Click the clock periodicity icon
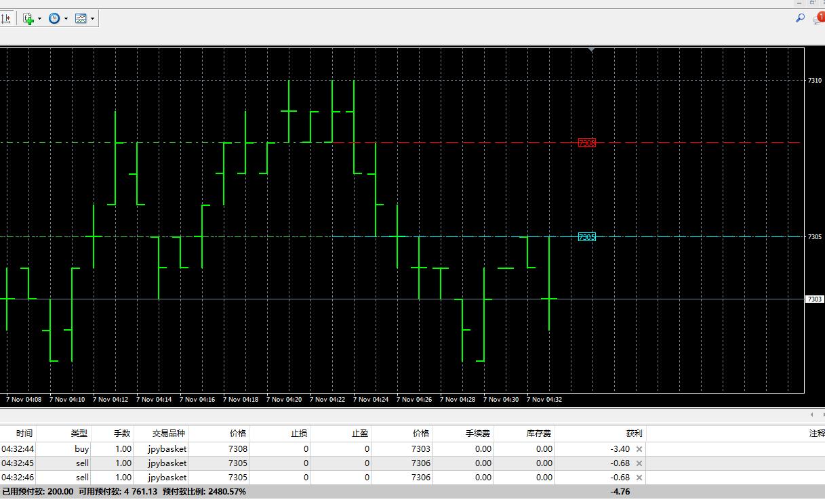 tap(54, 19)
